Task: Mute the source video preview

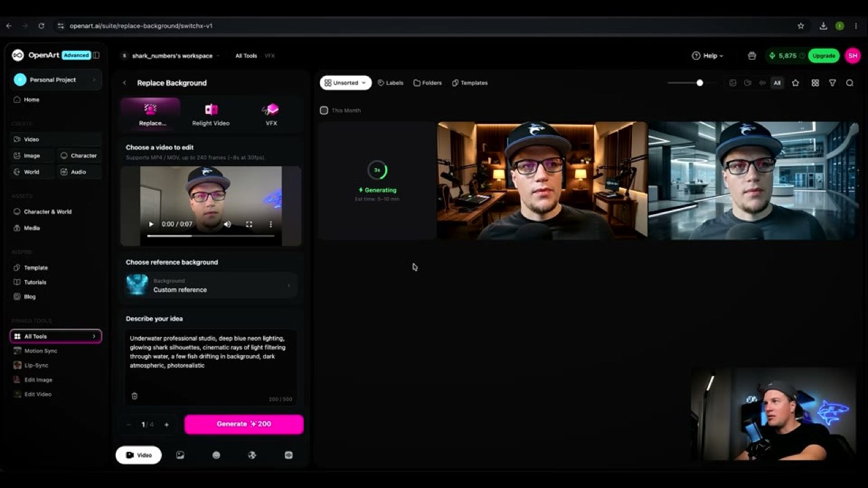Action: (x=227, y=224)
